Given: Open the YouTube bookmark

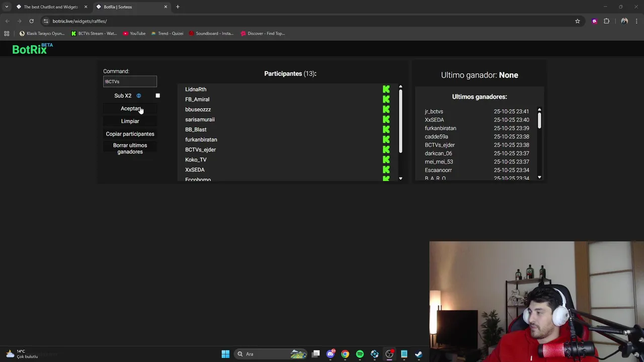Looking at the screenshot, I should coord(134,33).
